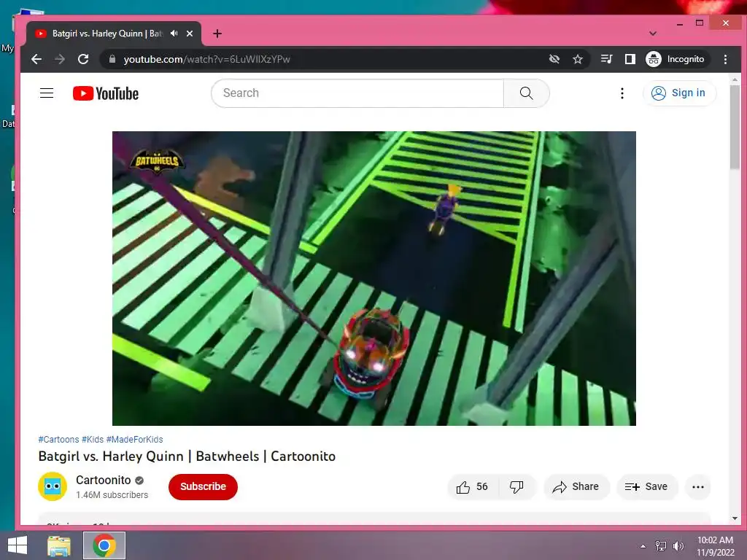Screen dimensions: 747x560
Task: Click the YouTube Search field
Action: pos(357,93)
